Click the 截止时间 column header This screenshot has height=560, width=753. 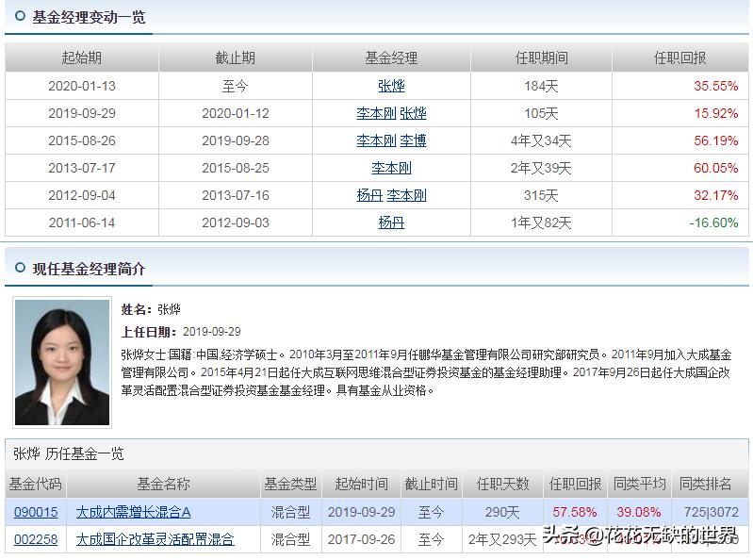pos(431,485)
